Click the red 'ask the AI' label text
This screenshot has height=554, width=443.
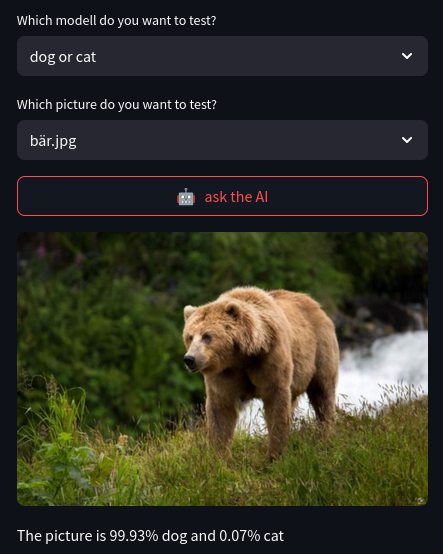coord(236,197)
